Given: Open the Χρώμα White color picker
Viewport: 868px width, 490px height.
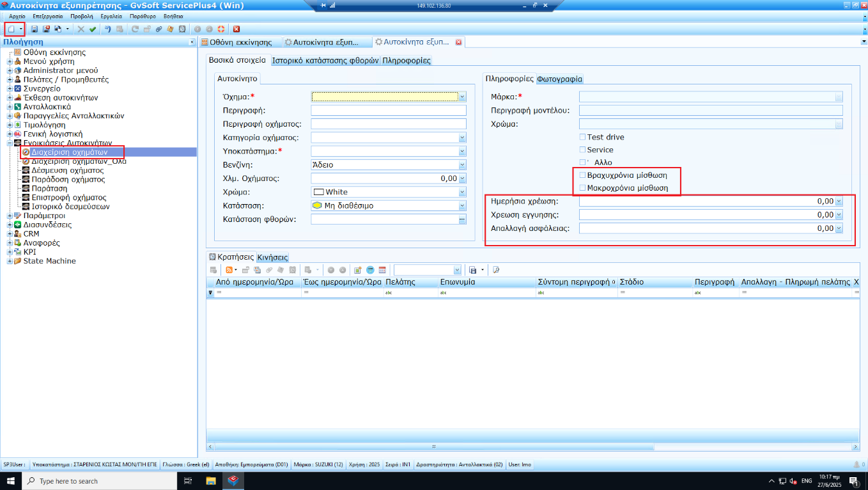Looking at the screenshot, I should (x=462, y=192).
